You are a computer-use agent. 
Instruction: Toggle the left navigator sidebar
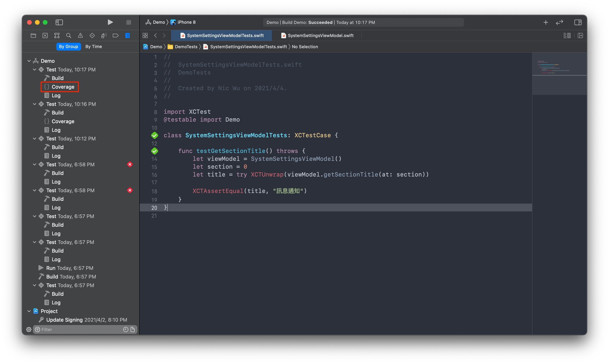click(59, 22)
